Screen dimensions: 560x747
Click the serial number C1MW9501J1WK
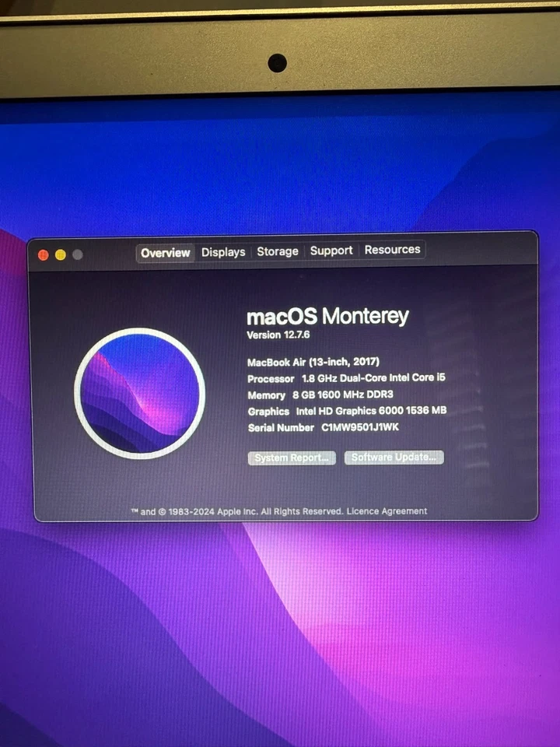tap(360, 427)
